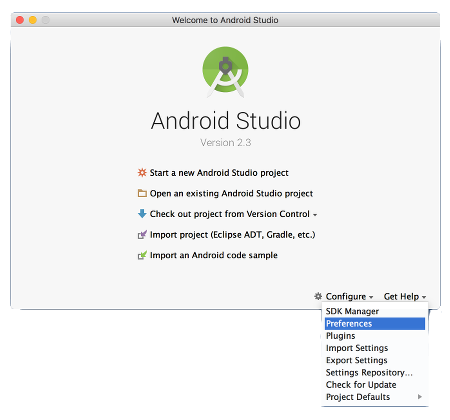The width and height of the screenshot is (450, 420).
Task: Click the blue Version Control download arrow
Action: pyautogui.click(x=142, y=214)
